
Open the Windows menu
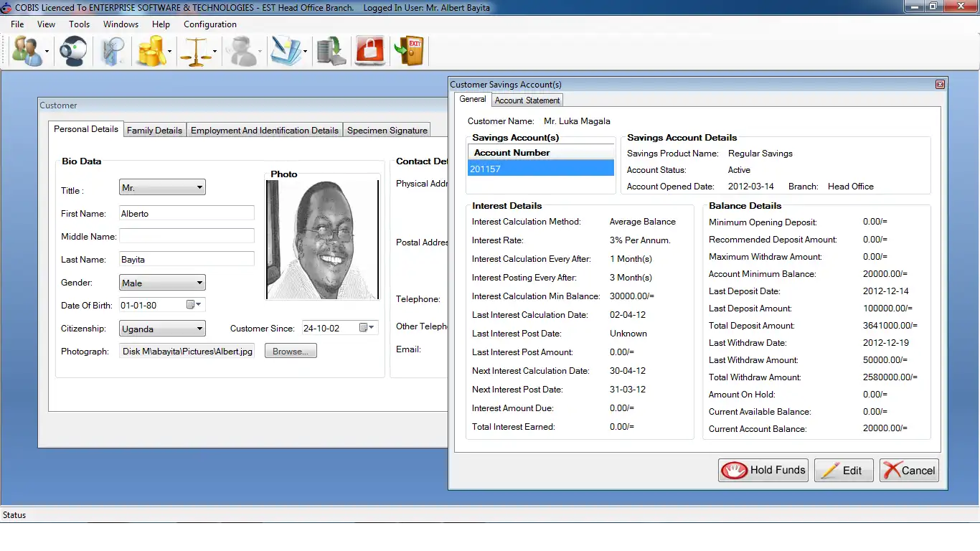tap(121, 24)
